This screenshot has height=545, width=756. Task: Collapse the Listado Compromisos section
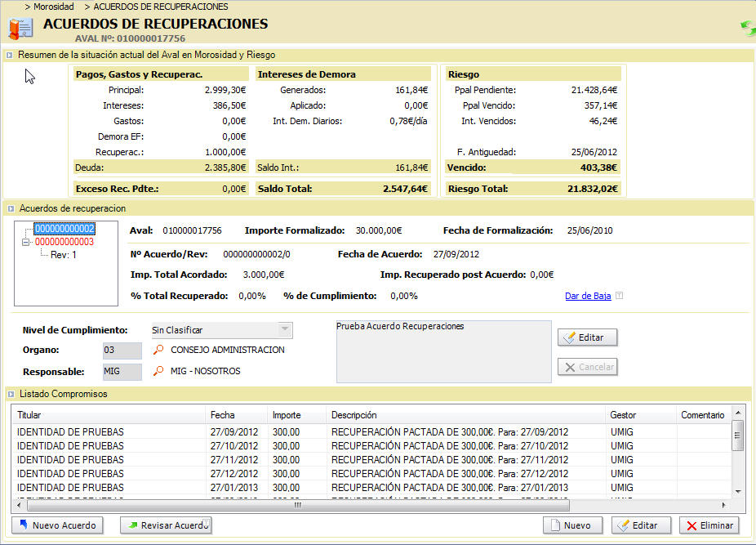click(x=11, y=394)
